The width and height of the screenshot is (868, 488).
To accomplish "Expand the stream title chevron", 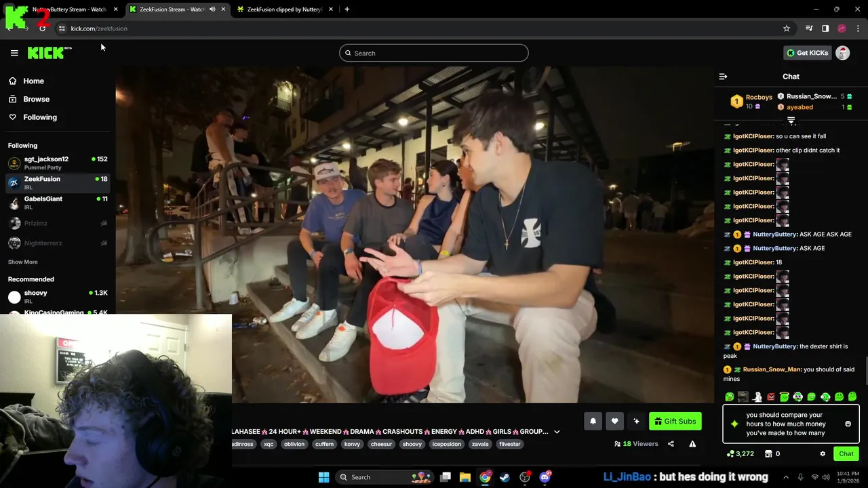I will [x=557, y=432].
